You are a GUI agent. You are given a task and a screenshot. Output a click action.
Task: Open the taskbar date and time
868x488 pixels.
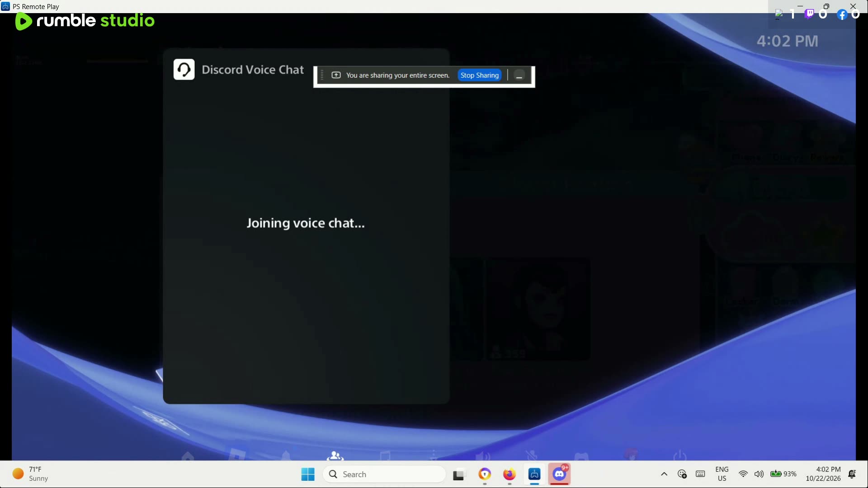point(823,474)
